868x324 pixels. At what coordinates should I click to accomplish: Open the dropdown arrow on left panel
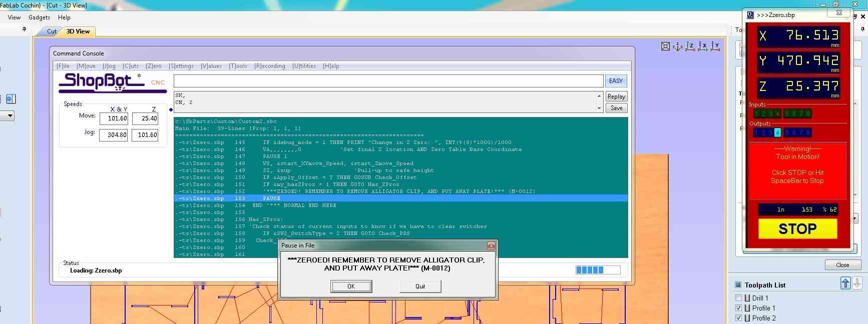(x=9, y=116)
